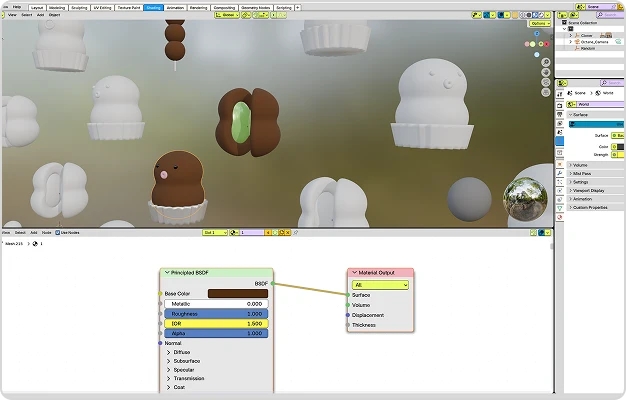Select Wireframe viewport shading mode
626x400 pixels.
(x=522, y=15)
